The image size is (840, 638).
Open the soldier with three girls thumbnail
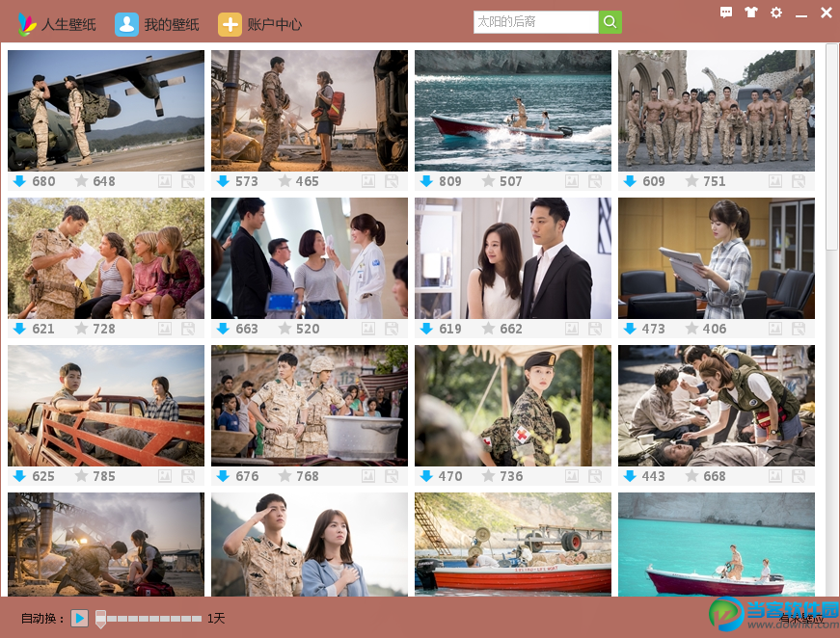[106, 258]
